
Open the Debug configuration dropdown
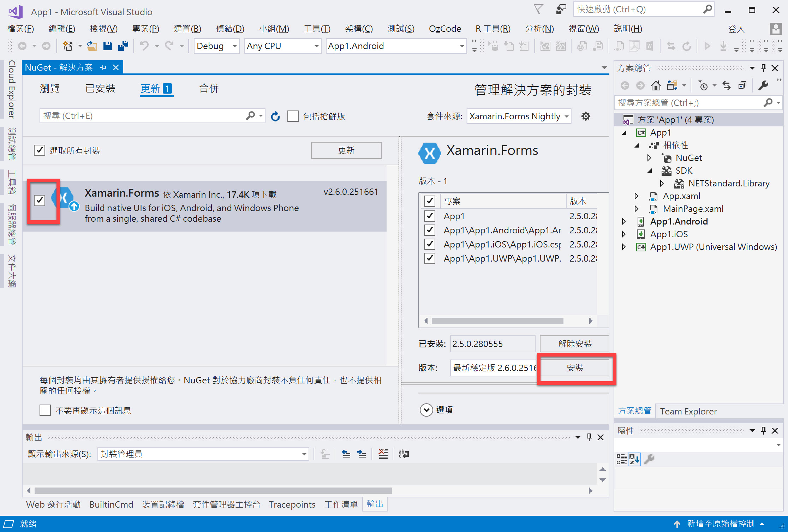217,46
